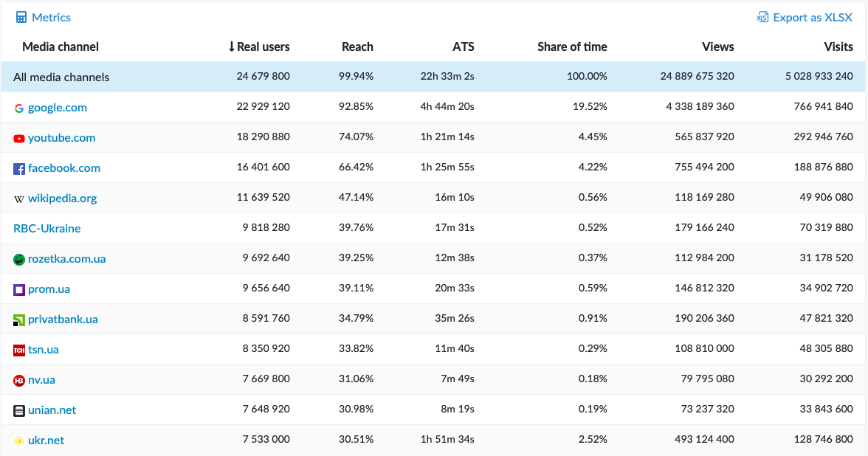Click the Facebook favicon icon

(x=19, y=169)
